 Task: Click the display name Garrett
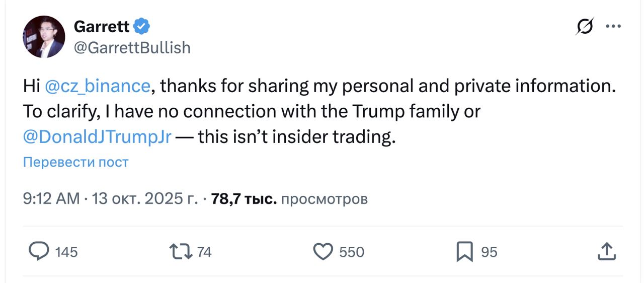pos(102,26)
